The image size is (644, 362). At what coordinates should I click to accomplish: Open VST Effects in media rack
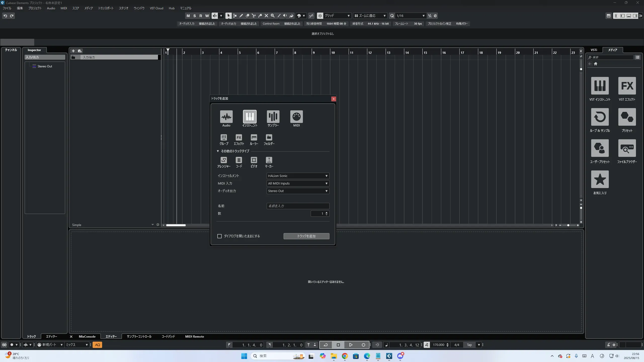tap(627, 86)
